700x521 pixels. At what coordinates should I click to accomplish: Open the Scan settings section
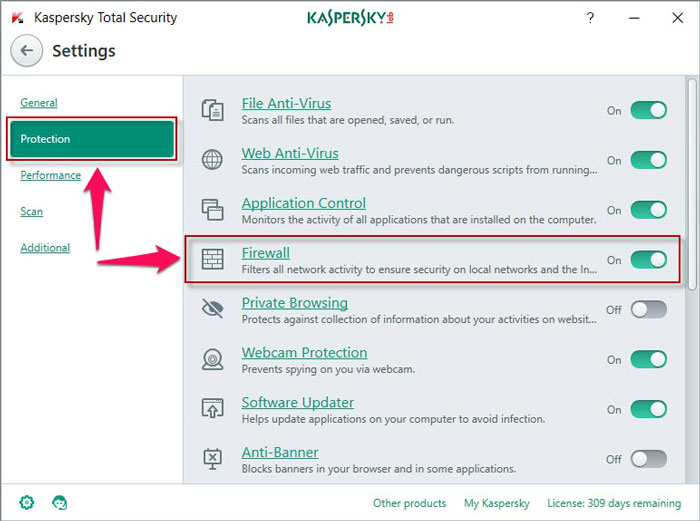click(31, 211)
